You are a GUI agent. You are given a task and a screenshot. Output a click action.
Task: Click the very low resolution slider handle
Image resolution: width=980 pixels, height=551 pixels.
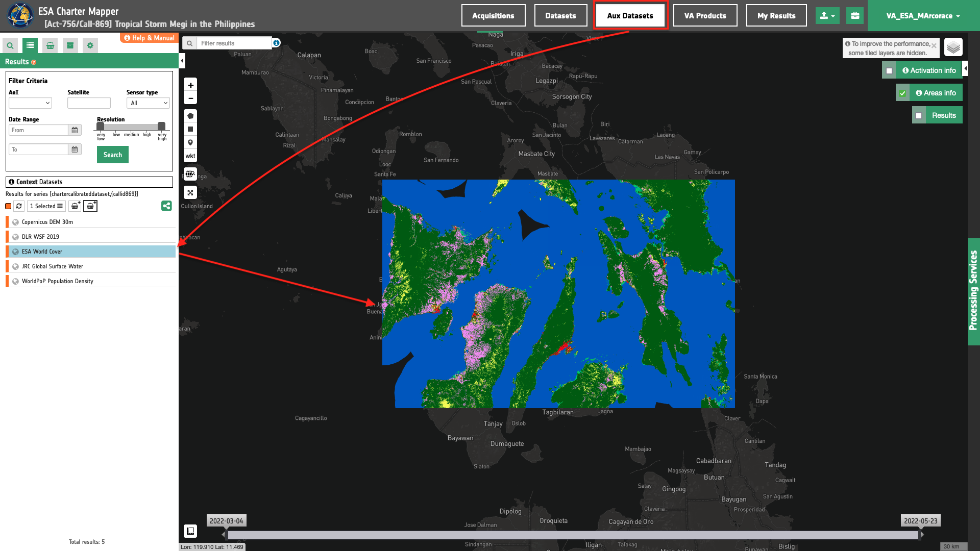pos(101,126)
